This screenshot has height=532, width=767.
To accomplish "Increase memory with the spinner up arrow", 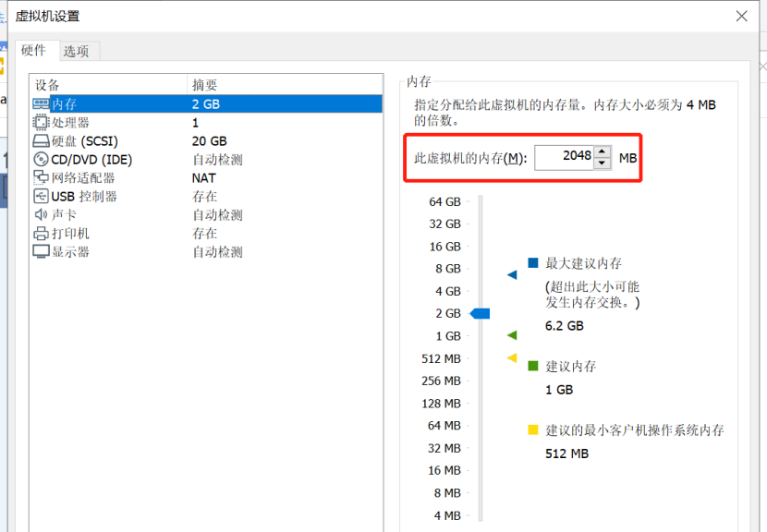I will [603, 151].
